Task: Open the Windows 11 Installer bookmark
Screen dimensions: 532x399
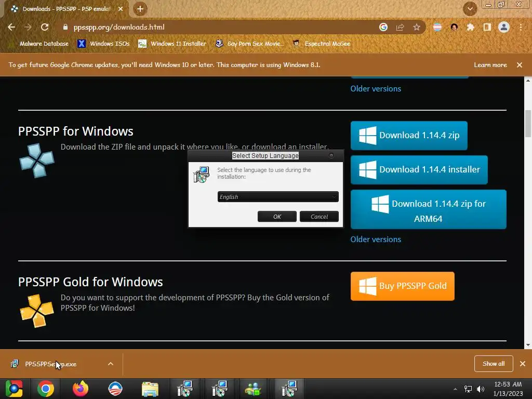Action: pos(172,44)
